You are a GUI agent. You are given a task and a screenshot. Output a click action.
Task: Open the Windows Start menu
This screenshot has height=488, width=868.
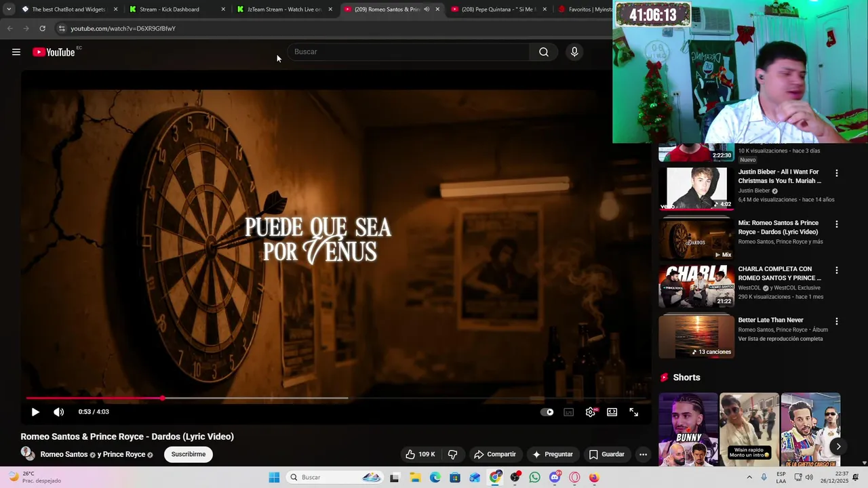pos(274,477)
